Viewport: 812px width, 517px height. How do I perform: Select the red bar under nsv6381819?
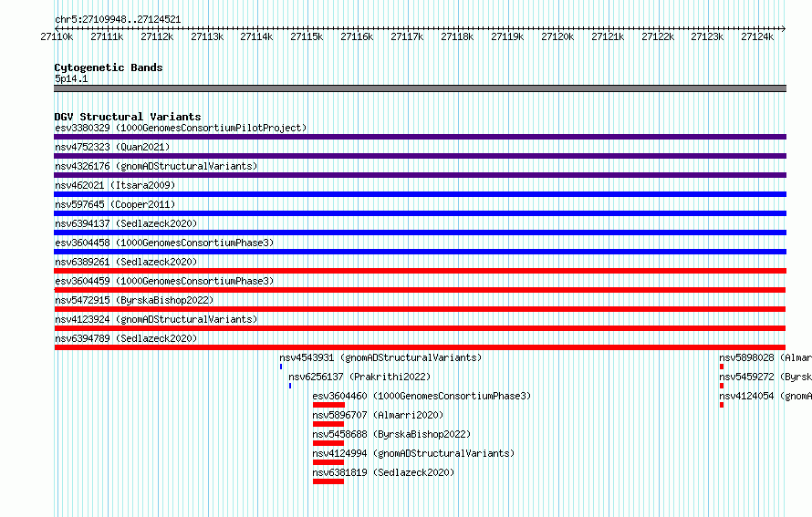click(x=328, y=481)
